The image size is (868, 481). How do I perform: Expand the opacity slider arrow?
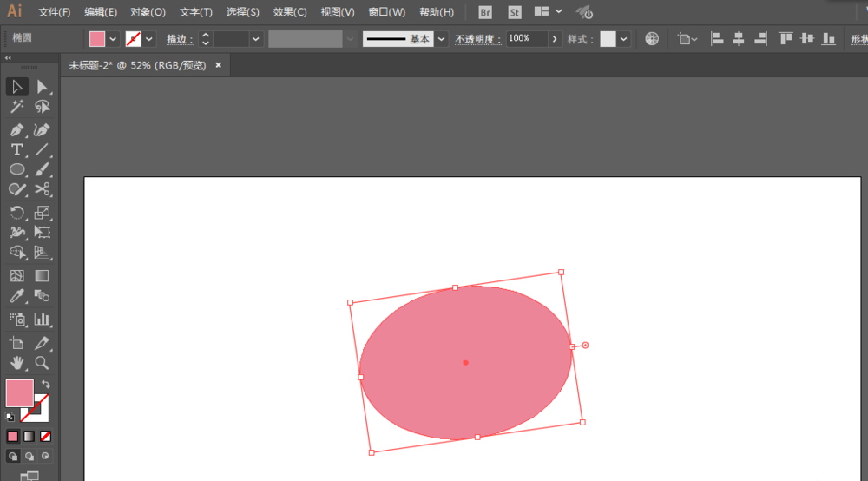pos(554,39)
